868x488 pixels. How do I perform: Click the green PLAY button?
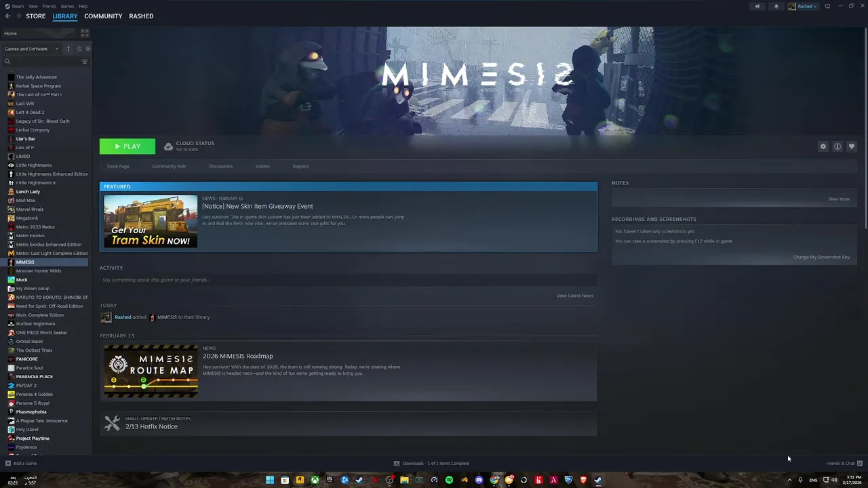tap(127, 146)
